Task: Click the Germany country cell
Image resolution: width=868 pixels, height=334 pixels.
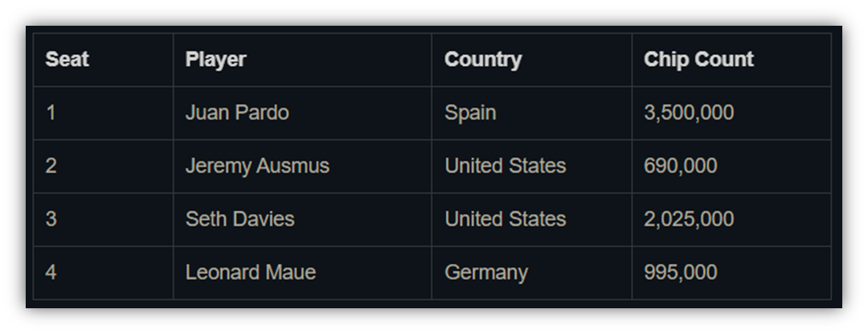Action: [531, 273]
